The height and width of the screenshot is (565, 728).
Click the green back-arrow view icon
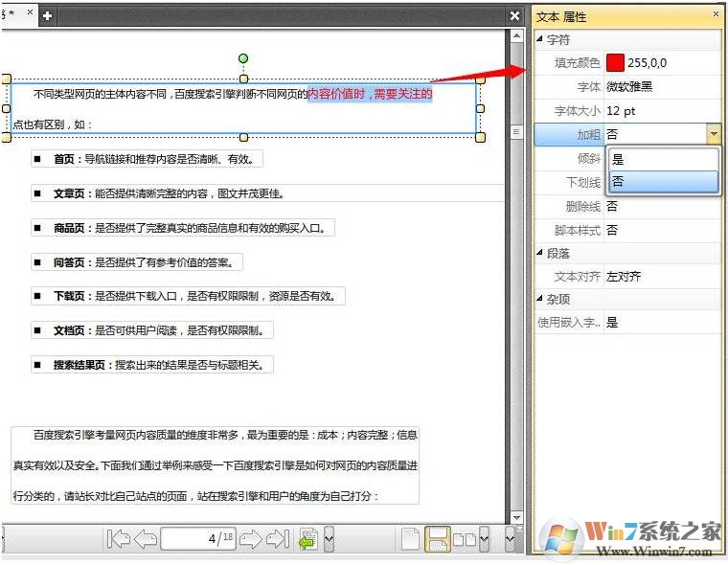pos(308,539)
